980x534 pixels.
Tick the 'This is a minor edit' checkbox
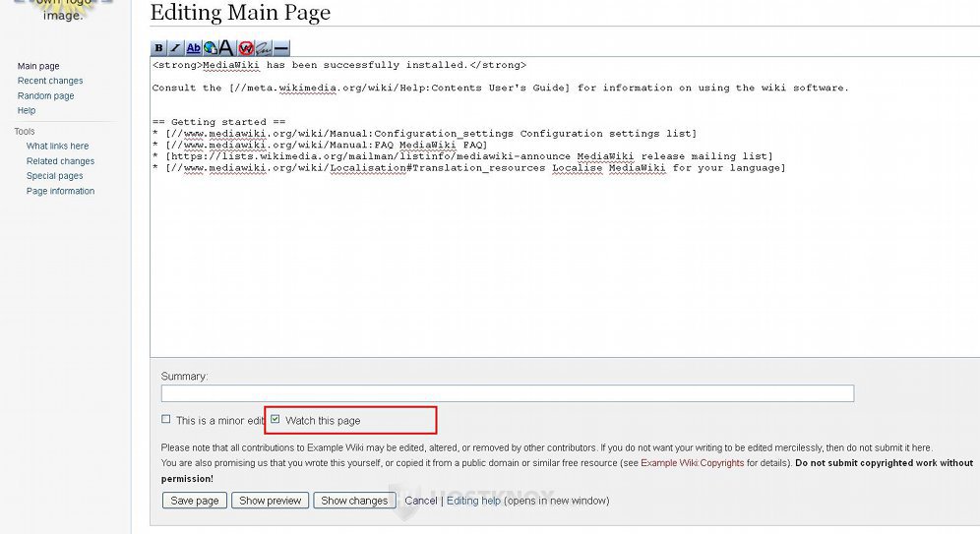click(x=165, y=419)
